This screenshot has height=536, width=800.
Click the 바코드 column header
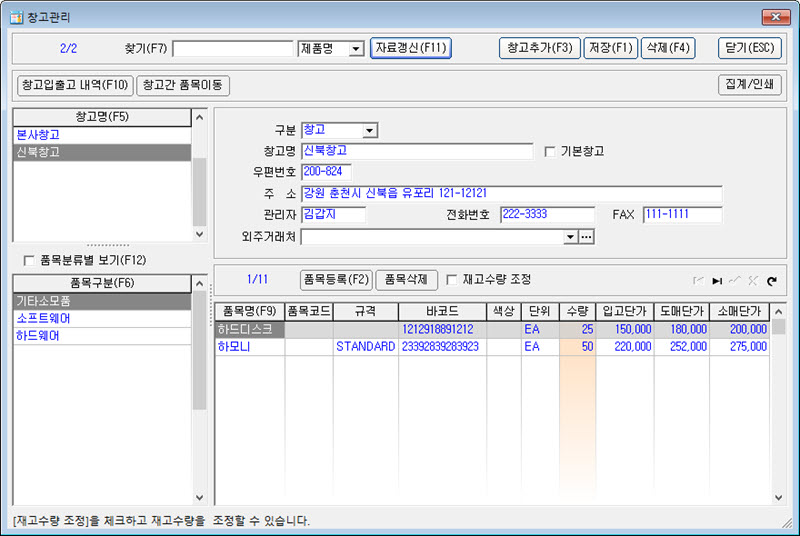[x=442, y=312]
